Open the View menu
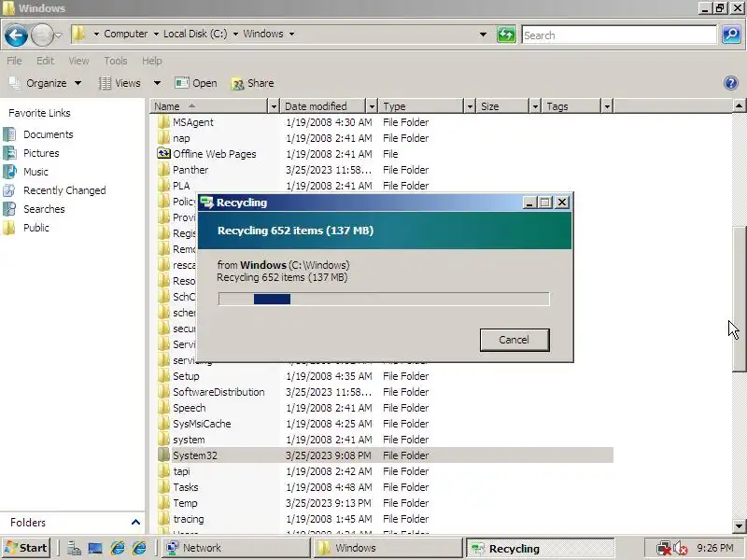 click(78, 61)
